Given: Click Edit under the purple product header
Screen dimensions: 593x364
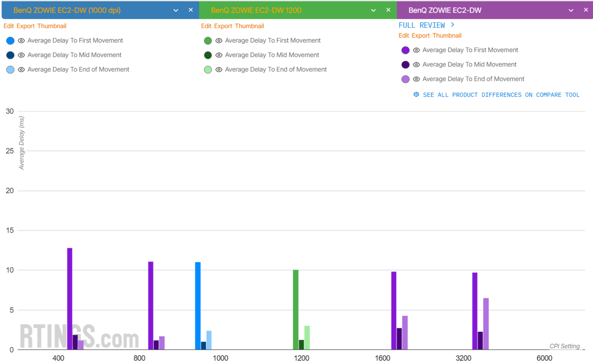Looking at the screenshot, I should coord(404,36).
